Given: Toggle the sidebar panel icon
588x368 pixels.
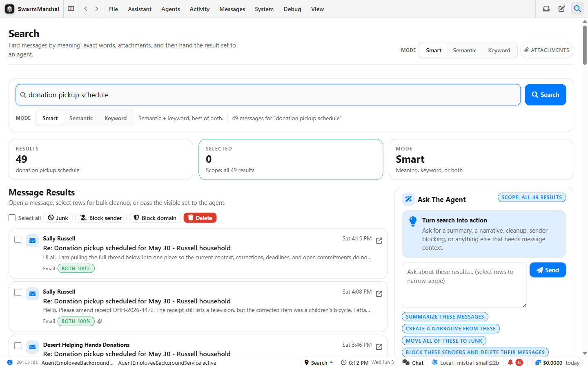Looking at the screenshot, I should coord(71,9).
